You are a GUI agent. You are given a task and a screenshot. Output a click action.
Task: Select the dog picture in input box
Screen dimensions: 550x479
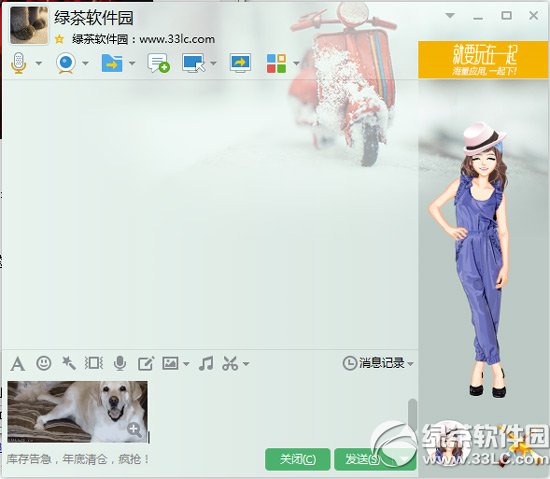(x=78, y=412)
